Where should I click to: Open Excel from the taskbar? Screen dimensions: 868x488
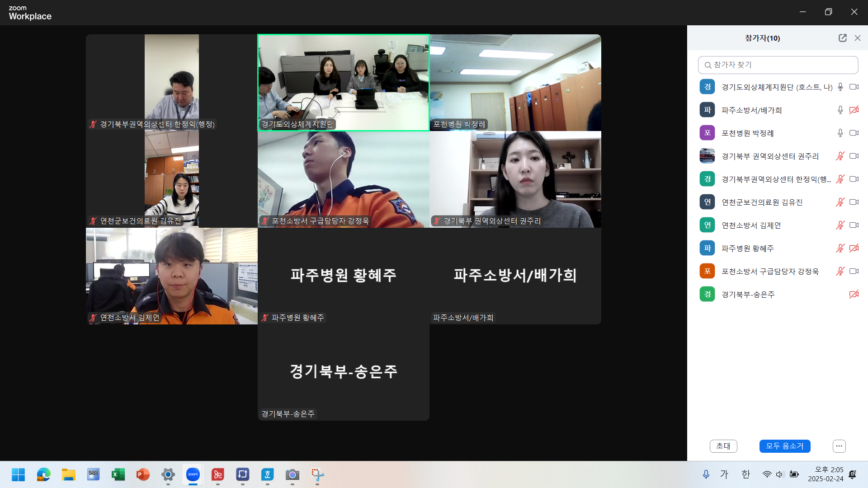tap(118, 474)
